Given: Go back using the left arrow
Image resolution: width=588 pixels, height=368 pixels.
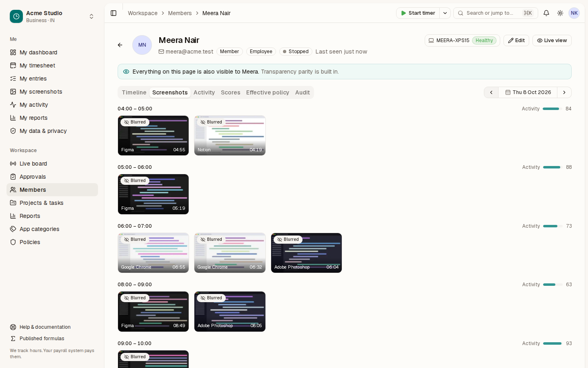Looking at the screenshot, I should click(x=120, y=45).
